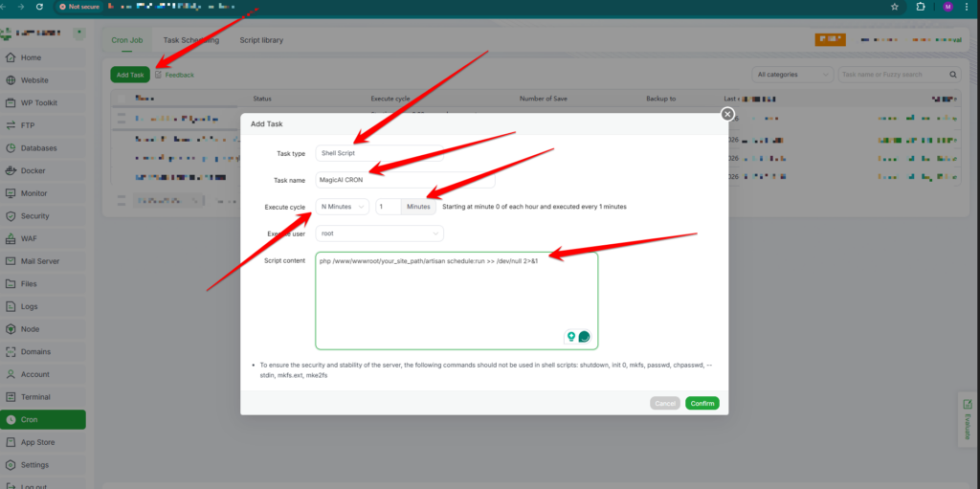Click the chat bubble icon in script box
This screenshot has height=489, width=980.
coord(584,337)
